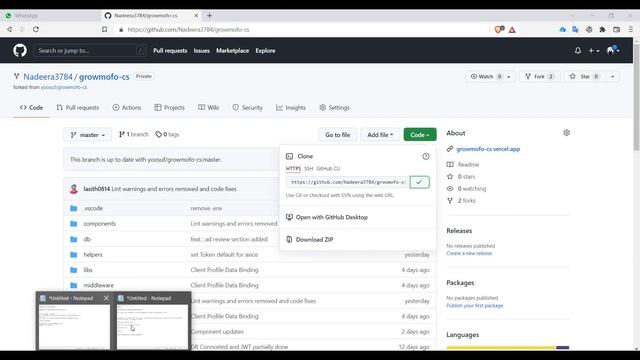This screenshot has width=640, height=360.
Task: Edit About settings gear icon
Action: click(x=566, y=133)
